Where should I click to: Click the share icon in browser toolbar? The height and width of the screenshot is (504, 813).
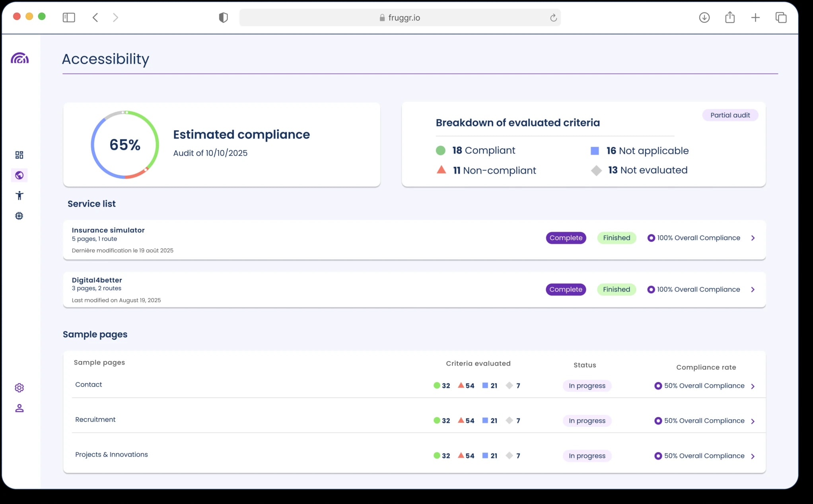[x=730, y=17]
